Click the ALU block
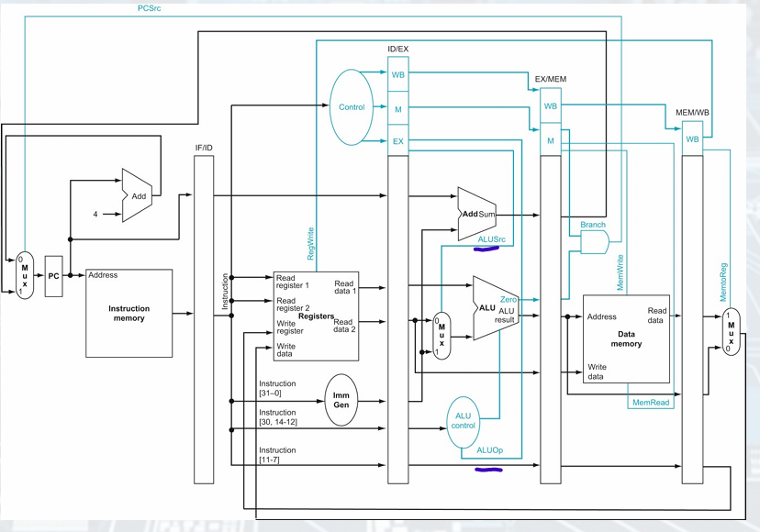Screen dimensions: 760x532 click(x=495, y=308)
